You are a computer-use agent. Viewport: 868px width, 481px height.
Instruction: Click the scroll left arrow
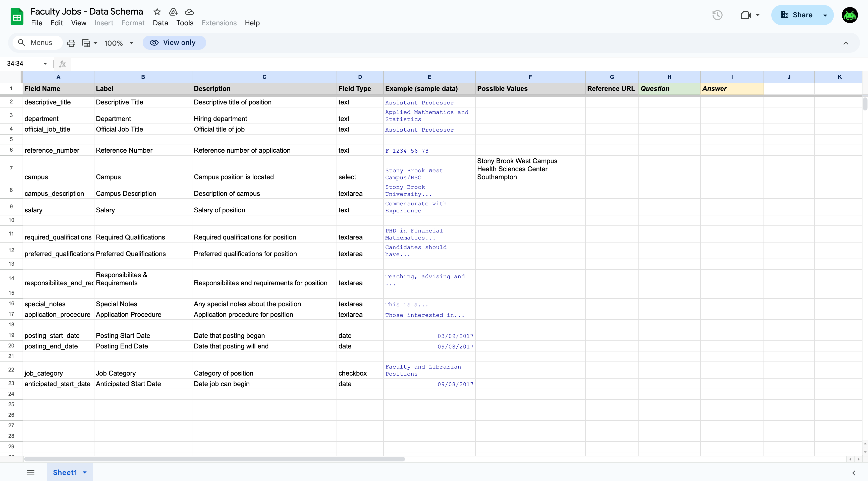850,459
